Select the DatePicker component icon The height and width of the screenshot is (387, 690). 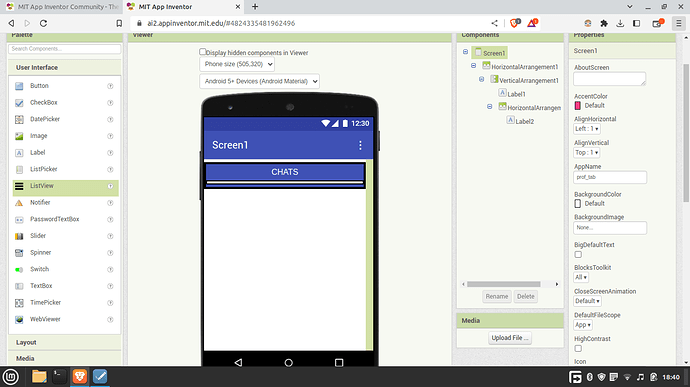[19, 119]
